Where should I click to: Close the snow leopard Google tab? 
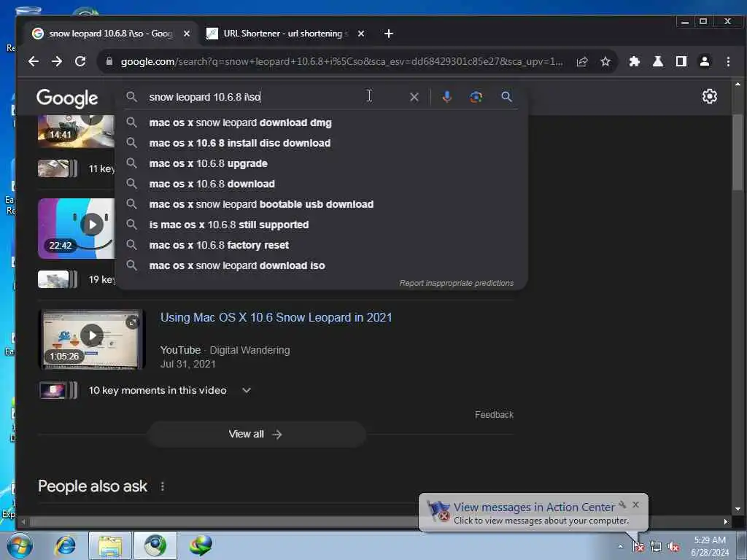pyautogui.click(x=187, y=34)
